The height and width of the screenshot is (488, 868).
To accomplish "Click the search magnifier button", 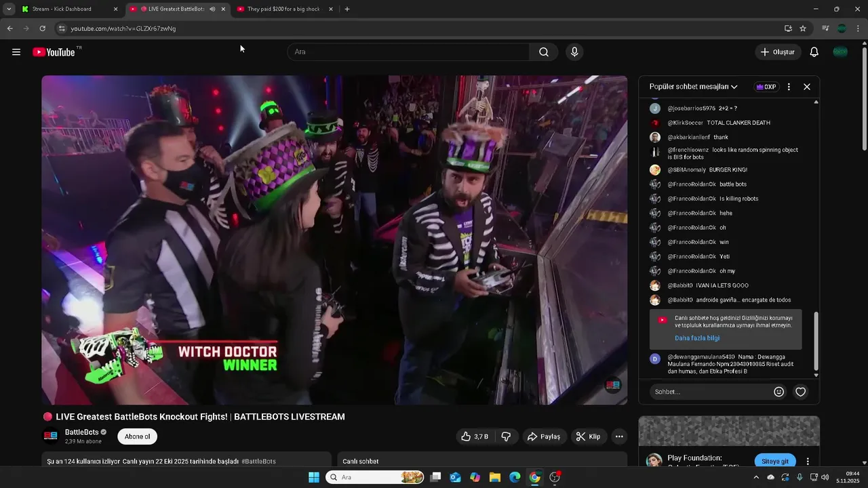I will coord(544,52).
